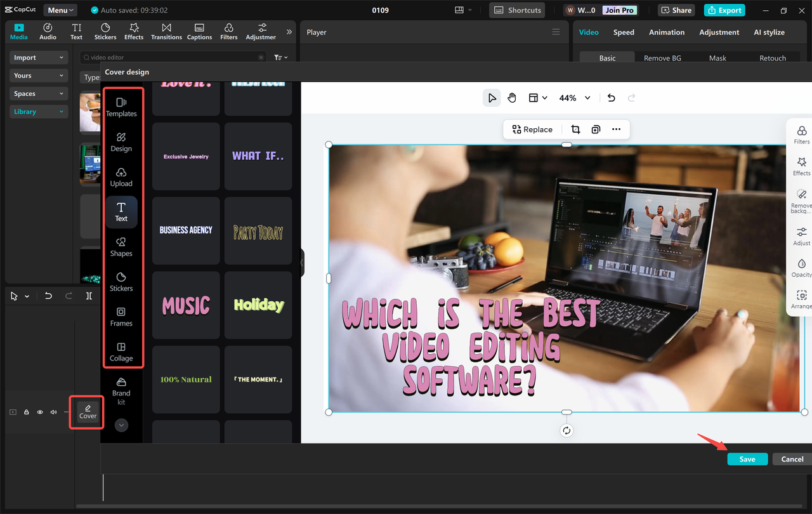
Task: Mute the timeline track audio
Action: click(53, 412)
